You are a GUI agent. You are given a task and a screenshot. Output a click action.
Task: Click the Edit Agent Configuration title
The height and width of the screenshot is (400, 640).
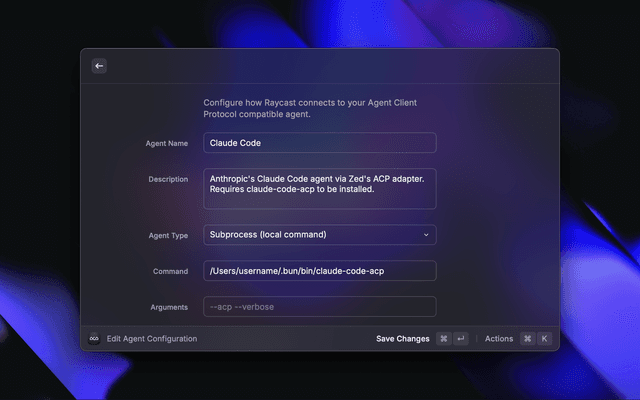coord(152,339)
